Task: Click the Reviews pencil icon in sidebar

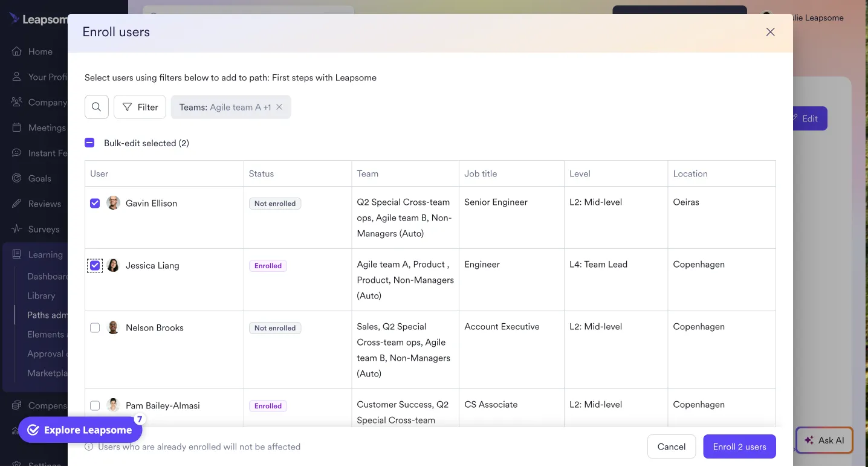Action: [17, 204]
